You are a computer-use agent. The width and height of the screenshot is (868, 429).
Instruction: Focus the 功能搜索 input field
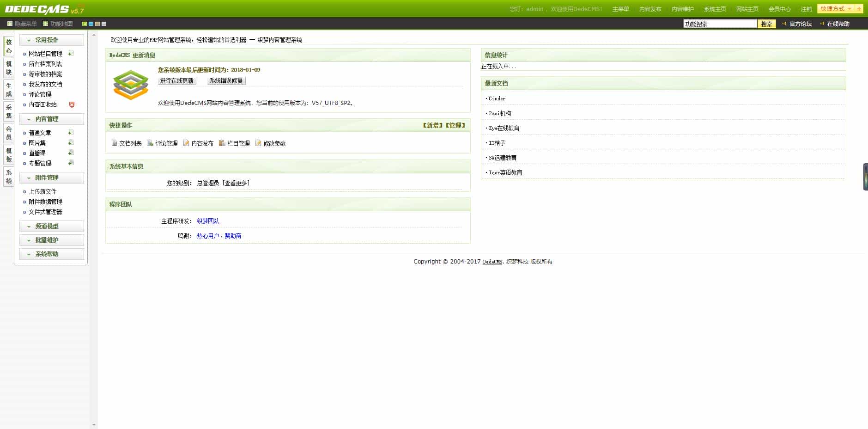[720, 24]
